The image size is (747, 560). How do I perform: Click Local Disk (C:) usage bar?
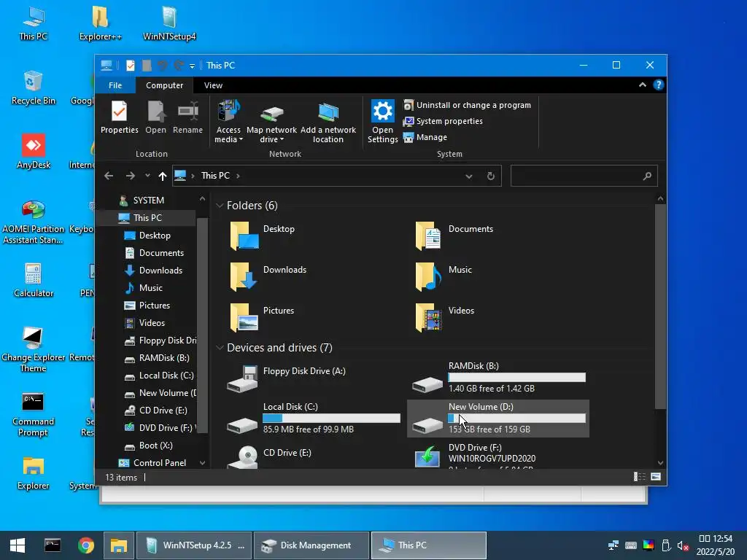[331, 418]
